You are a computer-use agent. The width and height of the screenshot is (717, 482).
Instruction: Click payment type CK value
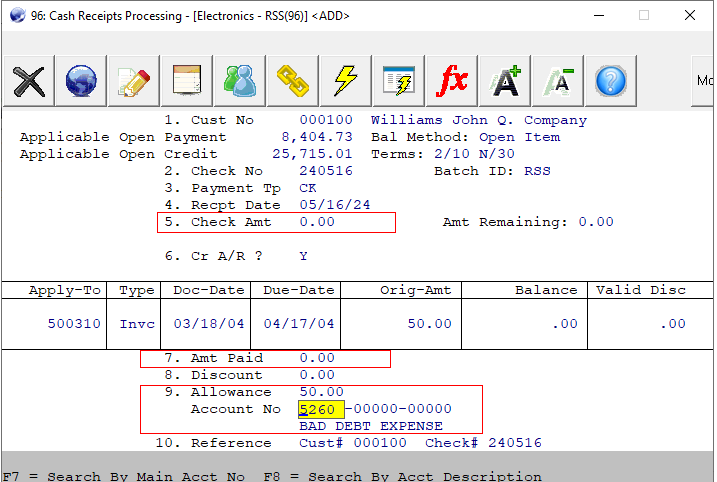coord(308,188)
